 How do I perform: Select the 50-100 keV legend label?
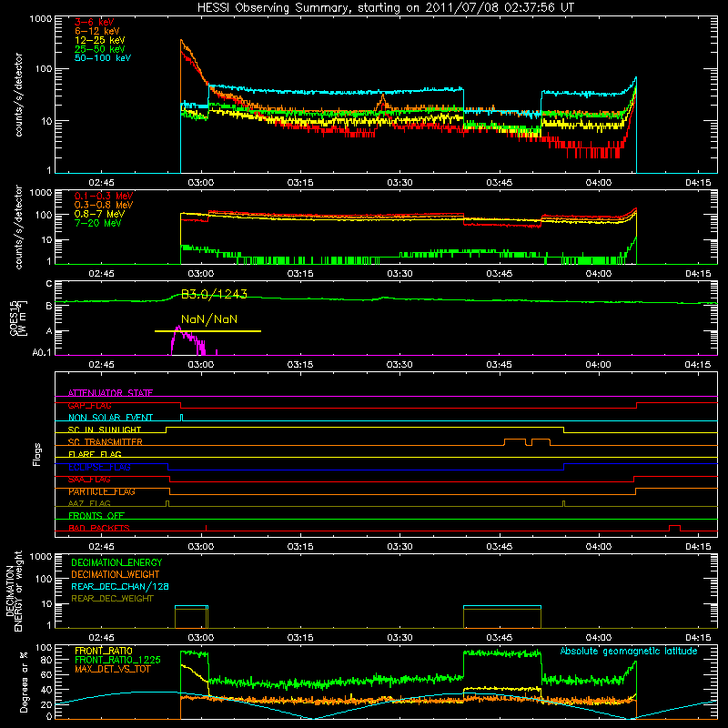[103, 58]
